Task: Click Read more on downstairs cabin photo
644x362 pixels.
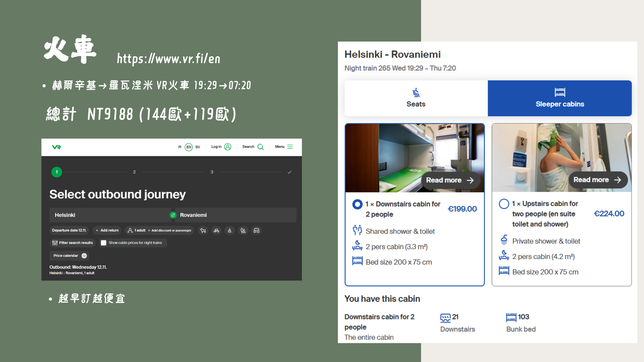Action: tap(450, 180)
